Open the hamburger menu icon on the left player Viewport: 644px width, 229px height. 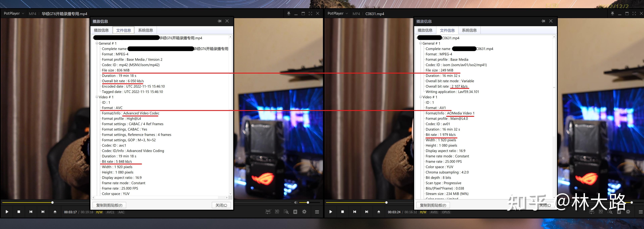pos(317,212)
